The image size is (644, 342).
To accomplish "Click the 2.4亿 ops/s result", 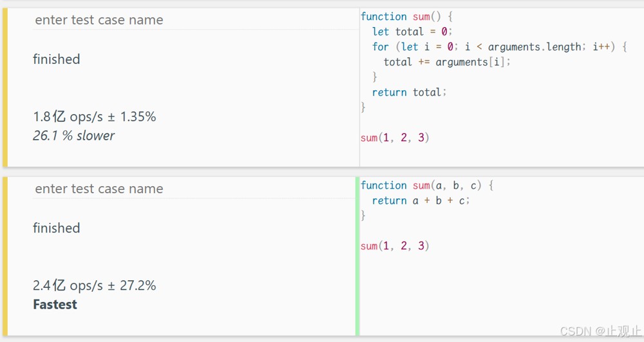I will [94, 285].
